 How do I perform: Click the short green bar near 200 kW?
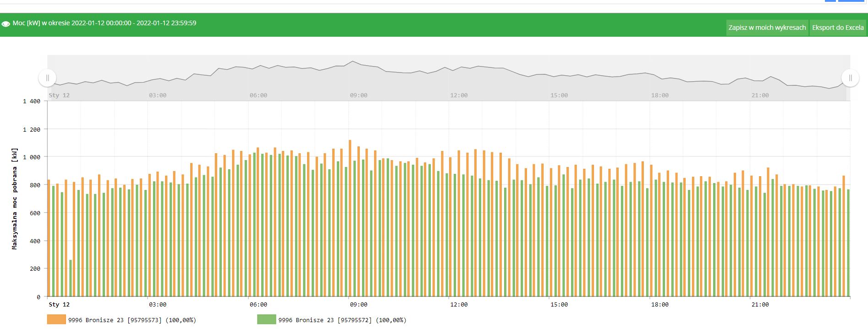[71, 278]
